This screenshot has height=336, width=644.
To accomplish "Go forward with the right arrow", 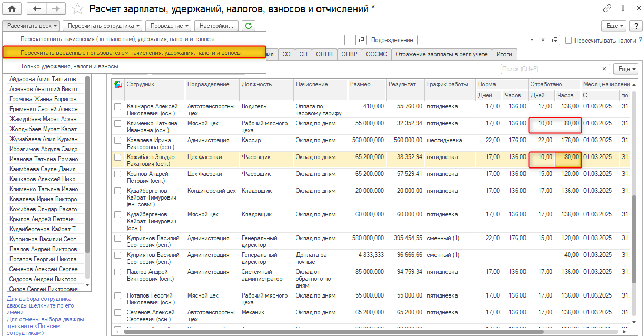I will pos(56,8).
